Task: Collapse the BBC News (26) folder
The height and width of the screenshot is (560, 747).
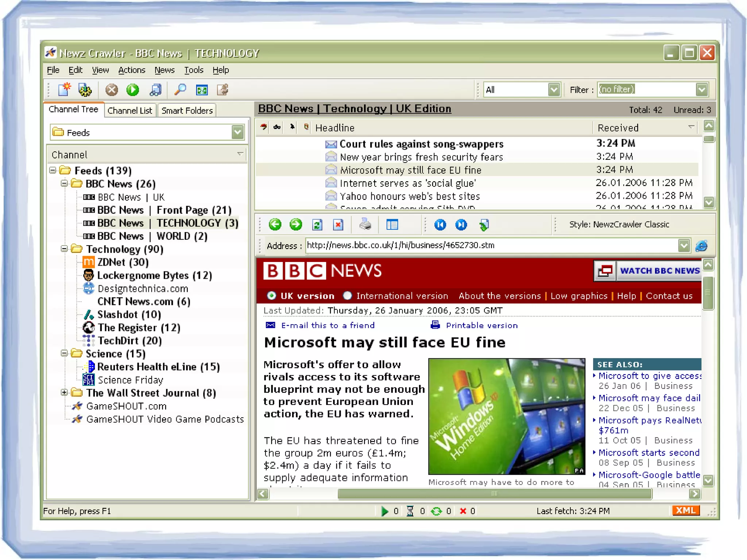Action: coord(64,183)
